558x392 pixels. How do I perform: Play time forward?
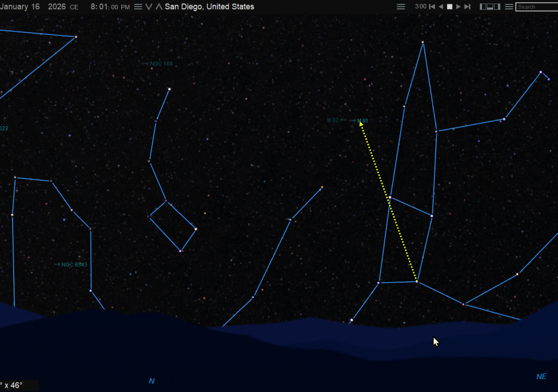tap(458, 6)
